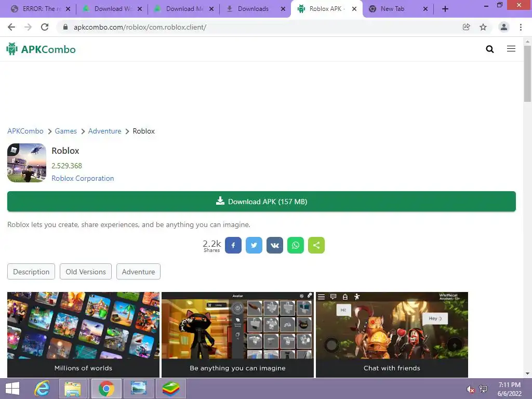The height and width of the screenshot is (399, 532).
Task: Launch Internet Explorer from taskbar
Action: click(42, 389)
